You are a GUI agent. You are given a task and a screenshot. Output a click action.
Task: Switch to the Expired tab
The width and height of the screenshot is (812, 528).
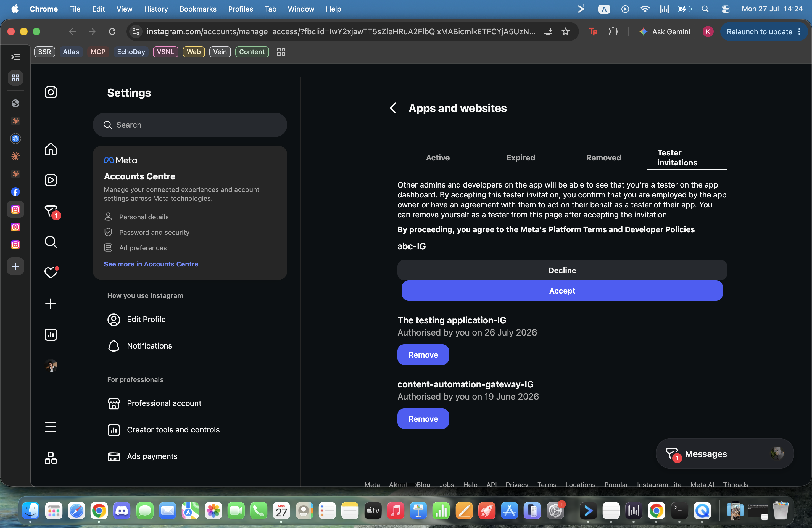click(521, 158)
